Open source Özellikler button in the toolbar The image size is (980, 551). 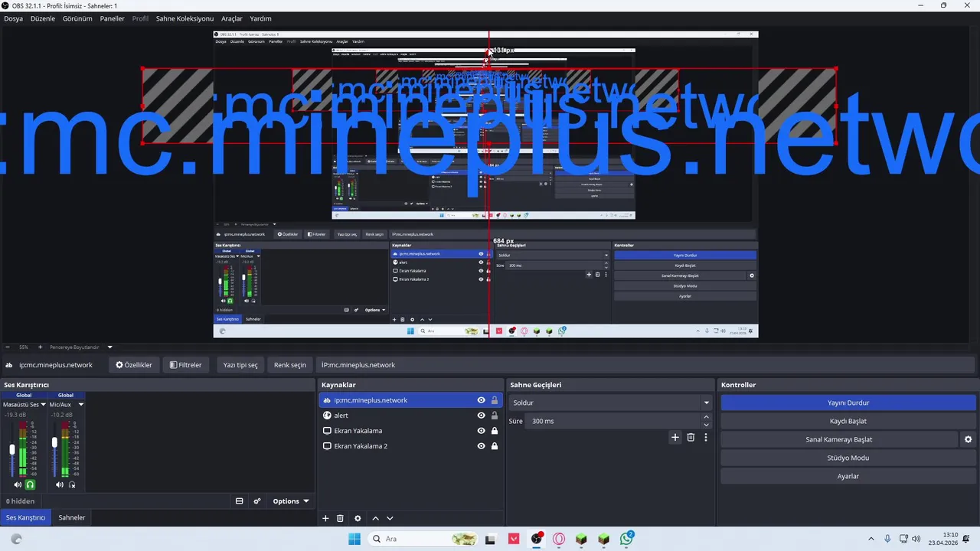[134, 365]
